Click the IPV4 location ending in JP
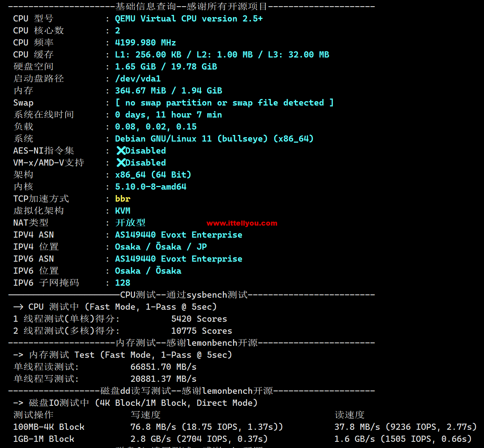The image size is (484, 448). tap(161, 247)
